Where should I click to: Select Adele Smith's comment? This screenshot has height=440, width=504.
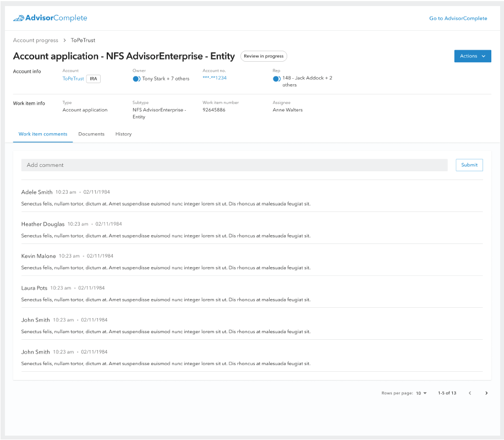click(x=165, y=198)
